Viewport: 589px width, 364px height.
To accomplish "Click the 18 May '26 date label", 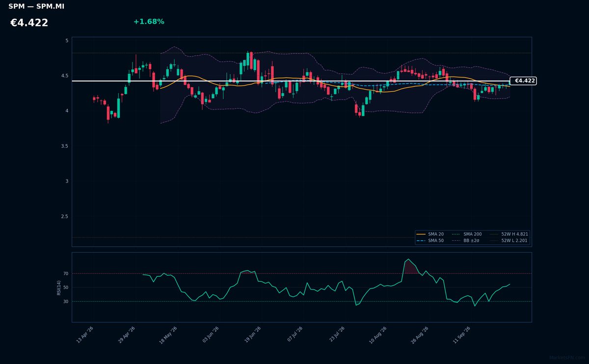I will [x=168, y=335].
